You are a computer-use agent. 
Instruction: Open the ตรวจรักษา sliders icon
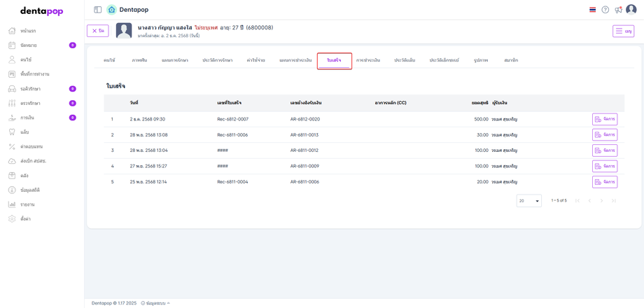[12, 103]
